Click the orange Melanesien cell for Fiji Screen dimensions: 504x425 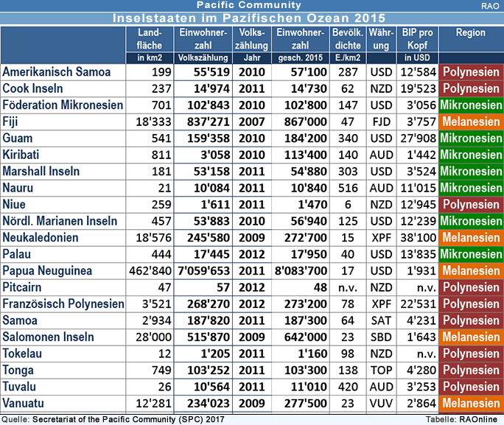tap(470, 122)
